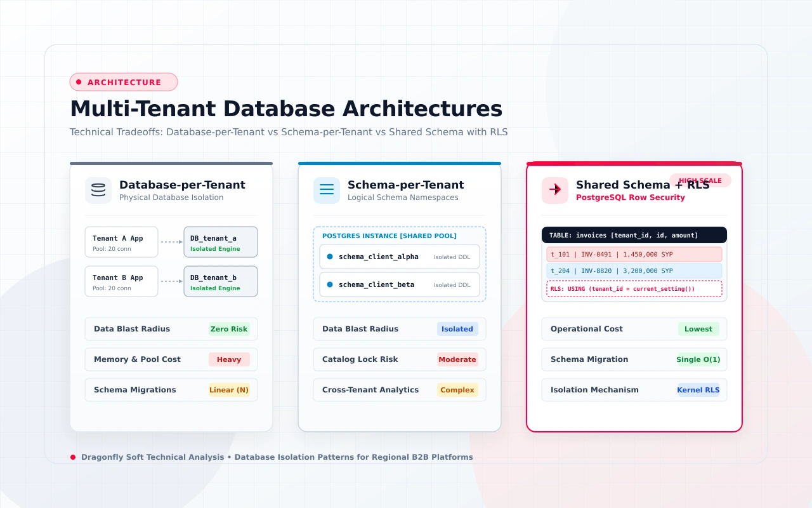Click the Isolation Mechanism row label
The width and height of the screenshot is (812, 508).
coord(594,390)
